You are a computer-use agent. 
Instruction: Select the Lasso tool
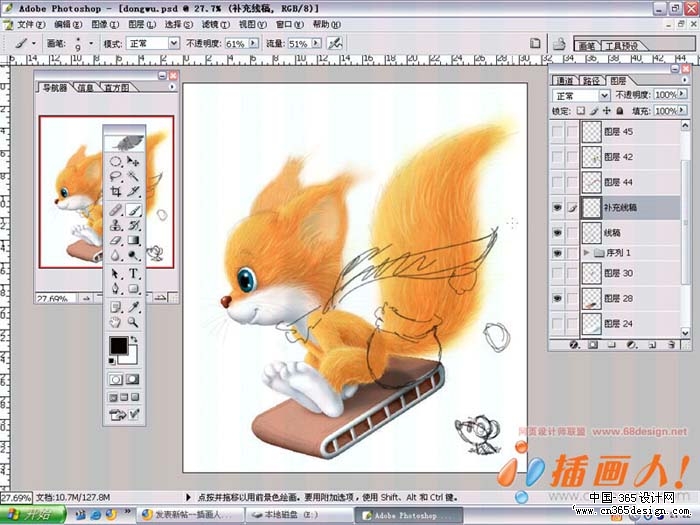click(116, 176)
